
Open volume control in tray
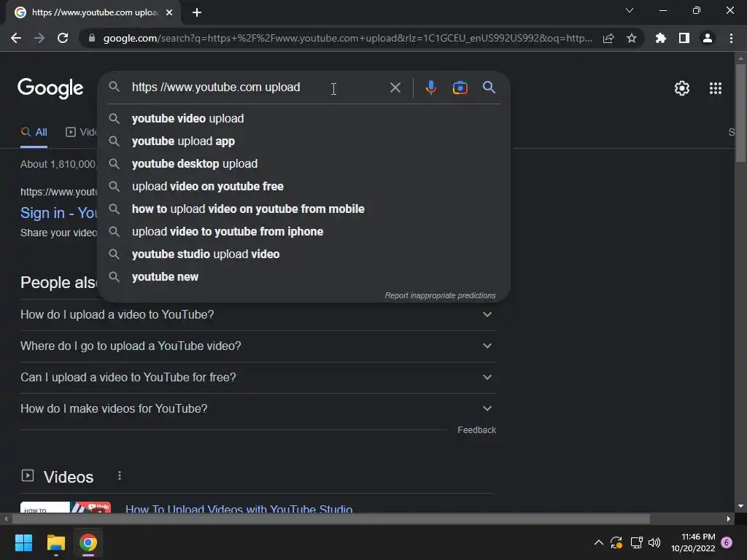point(654,542)
